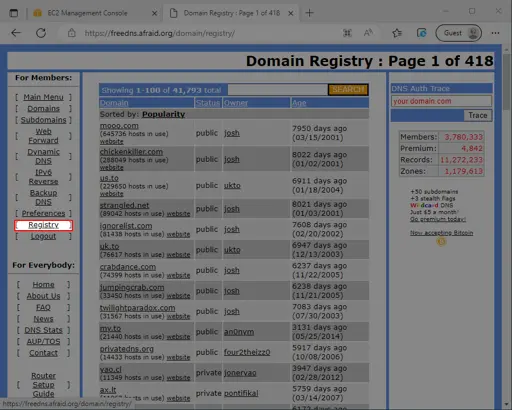Close the Domain Registry tab

[291, 13]
